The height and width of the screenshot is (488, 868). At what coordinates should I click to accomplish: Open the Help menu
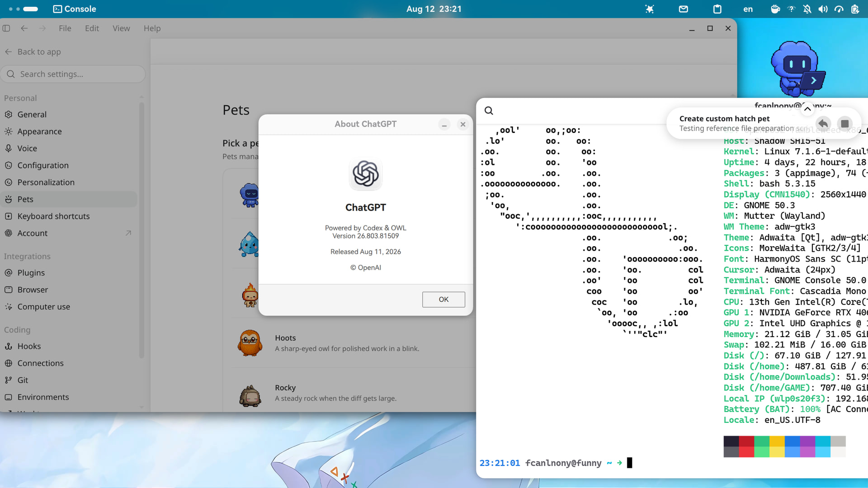(x=152, y=28)
